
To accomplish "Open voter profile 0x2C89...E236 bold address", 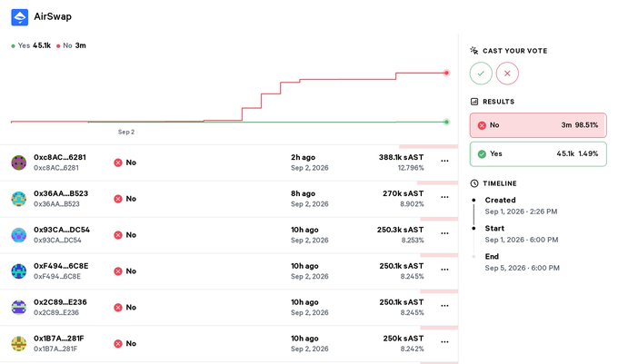I will 60,302.
